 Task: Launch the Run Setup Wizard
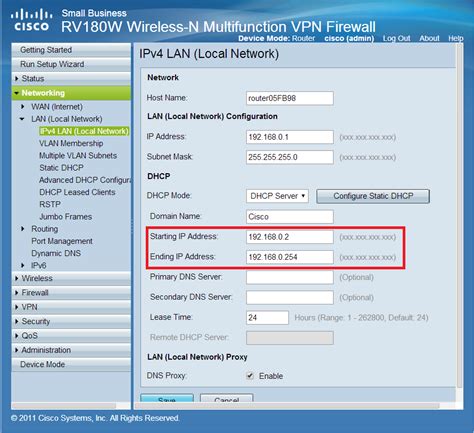coord(71,64)
